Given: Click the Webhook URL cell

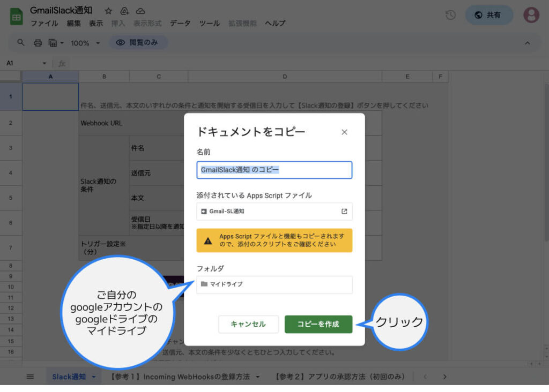Looking at the screenshot, I should pyautogui.click(x=132, y=123).
